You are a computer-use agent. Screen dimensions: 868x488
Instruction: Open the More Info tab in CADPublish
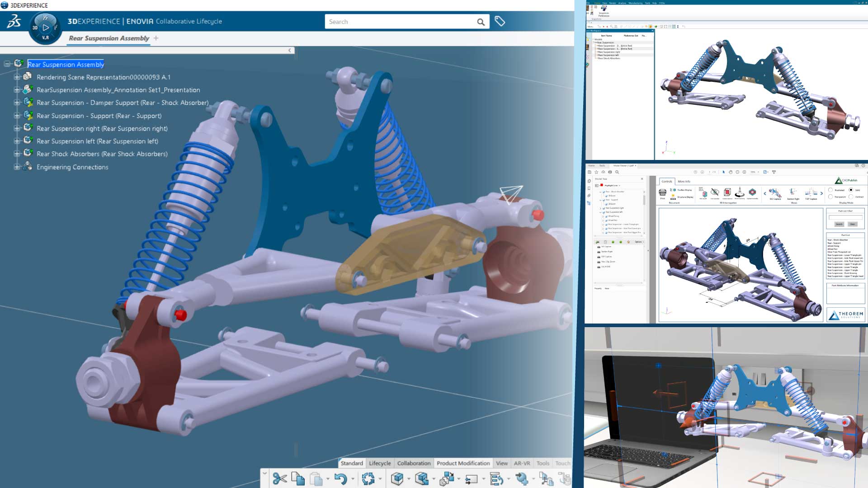(684, 181)
